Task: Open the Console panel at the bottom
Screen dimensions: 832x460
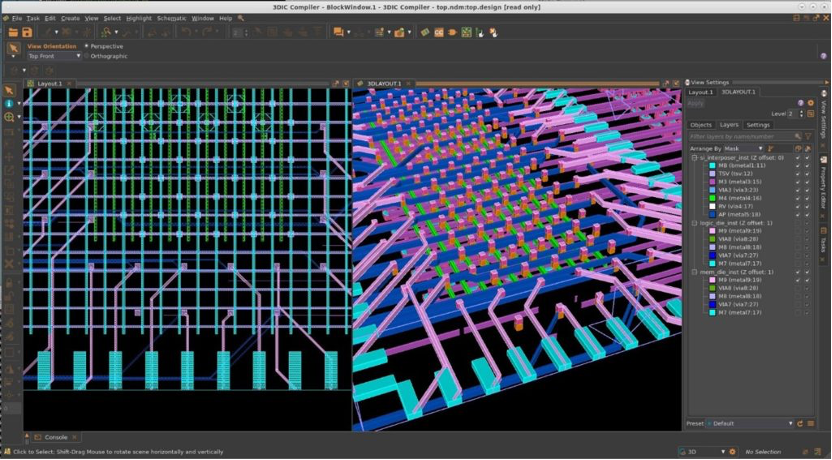Action: [55, 437]
